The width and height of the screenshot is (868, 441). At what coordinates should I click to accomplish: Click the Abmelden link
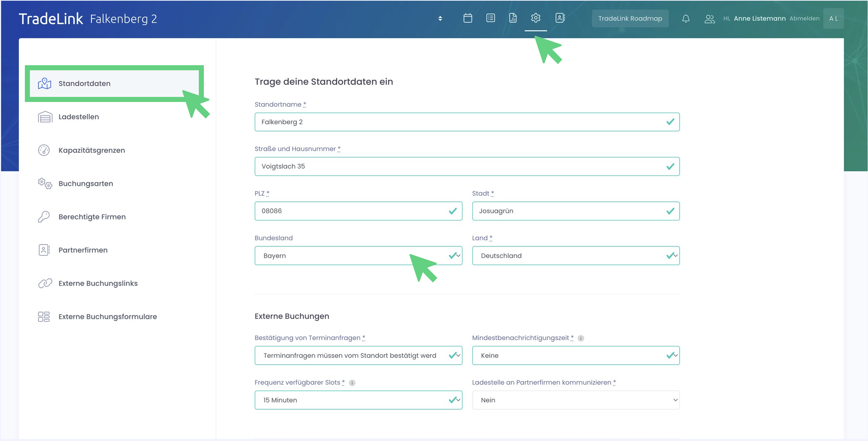(804, 18)
